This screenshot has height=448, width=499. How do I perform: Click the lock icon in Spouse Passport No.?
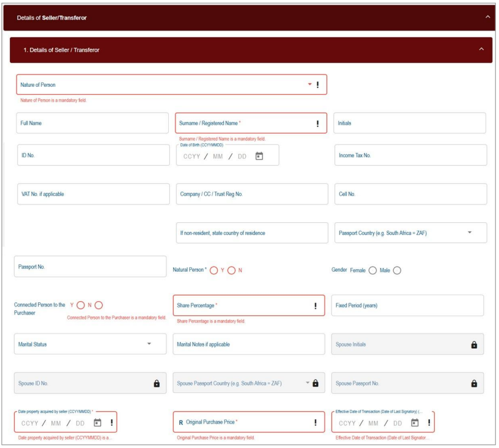[x=474, y=384]
